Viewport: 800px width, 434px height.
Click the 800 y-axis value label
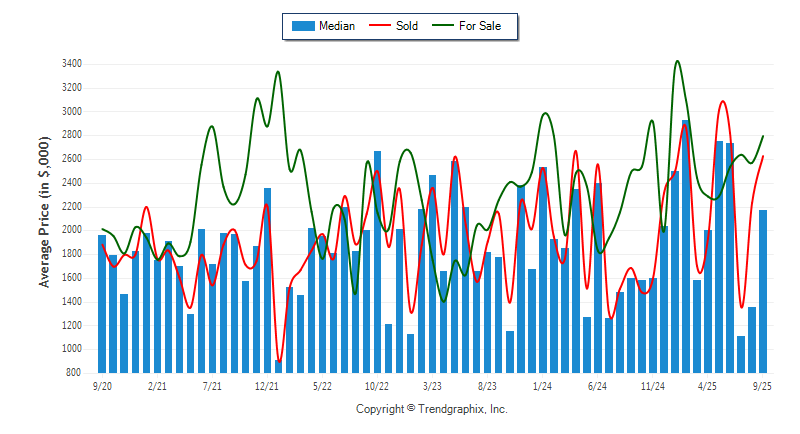(73, 373)
